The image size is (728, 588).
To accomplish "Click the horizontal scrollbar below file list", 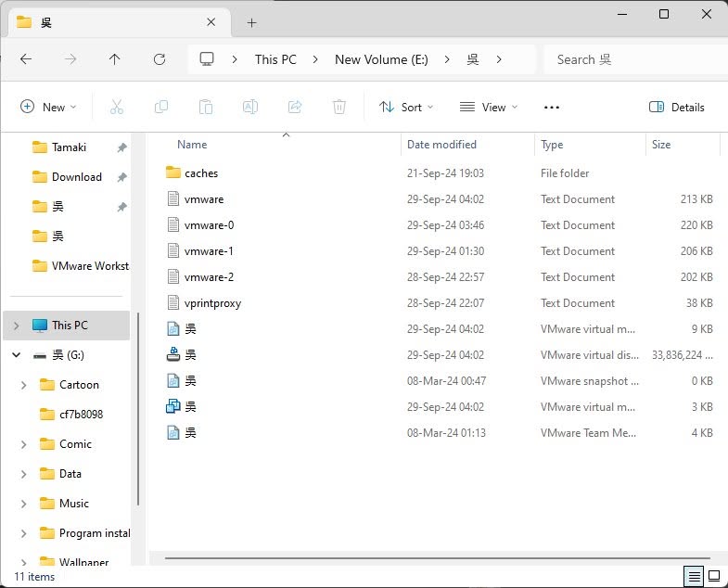I will (x=438, y=557).
